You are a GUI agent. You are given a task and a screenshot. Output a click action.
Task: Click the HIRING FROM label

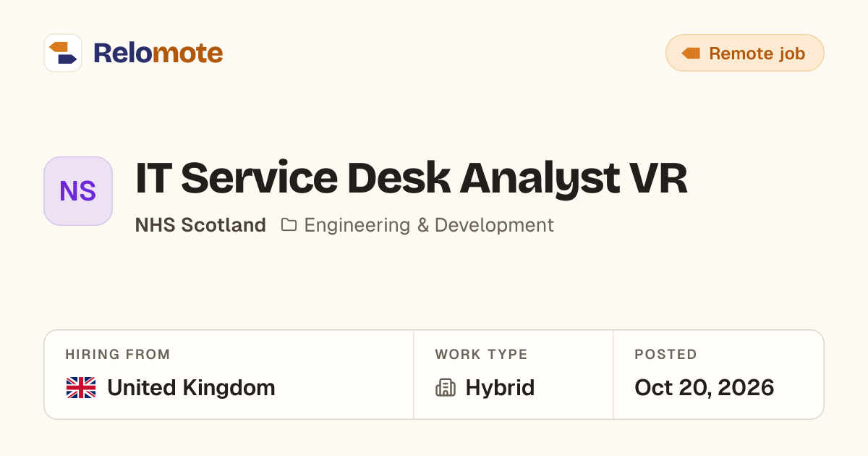tap(118, 355)
